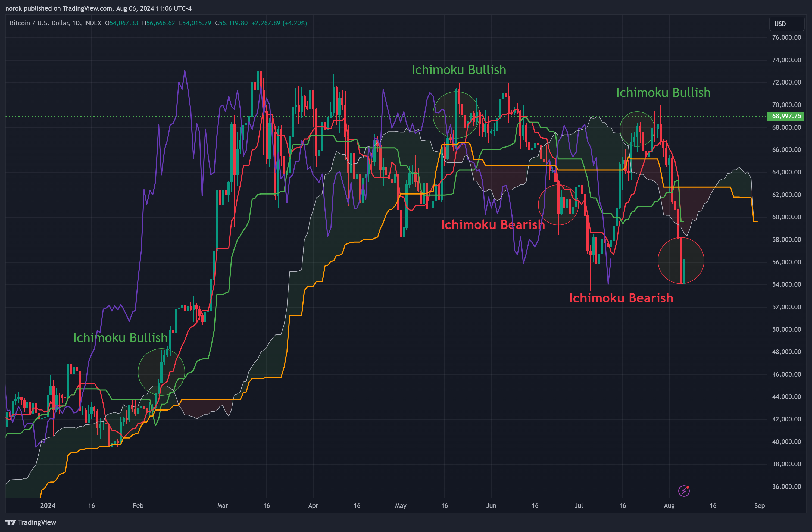Click the Apr label on time axis
Screen dimensions: 812x532
click(x=313, y=505)
